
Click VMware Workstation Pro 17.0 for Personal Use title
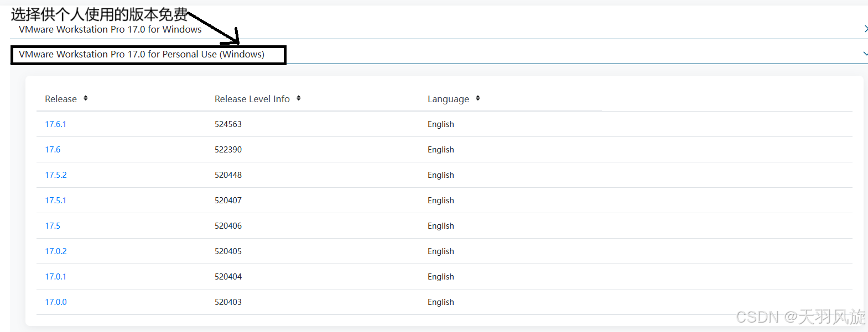click(142, 54)
